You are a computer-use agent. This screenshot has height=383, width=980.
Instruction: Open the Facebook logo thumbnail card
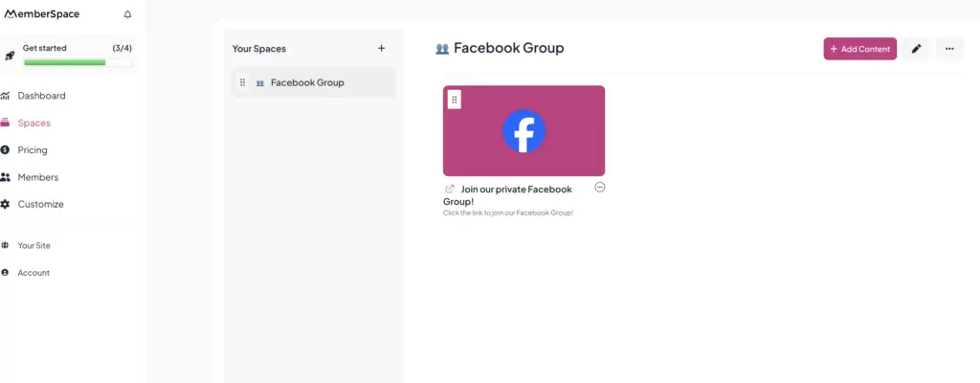[523, 131]
